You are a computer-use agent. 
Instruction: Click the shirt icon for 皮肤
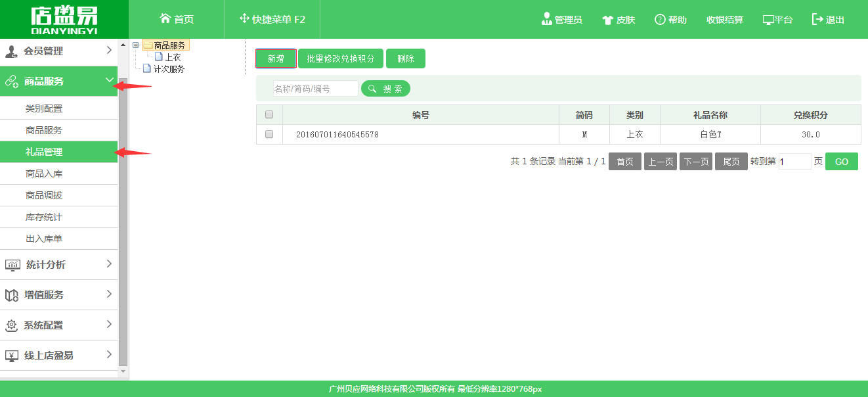click(x=607, y=20)
